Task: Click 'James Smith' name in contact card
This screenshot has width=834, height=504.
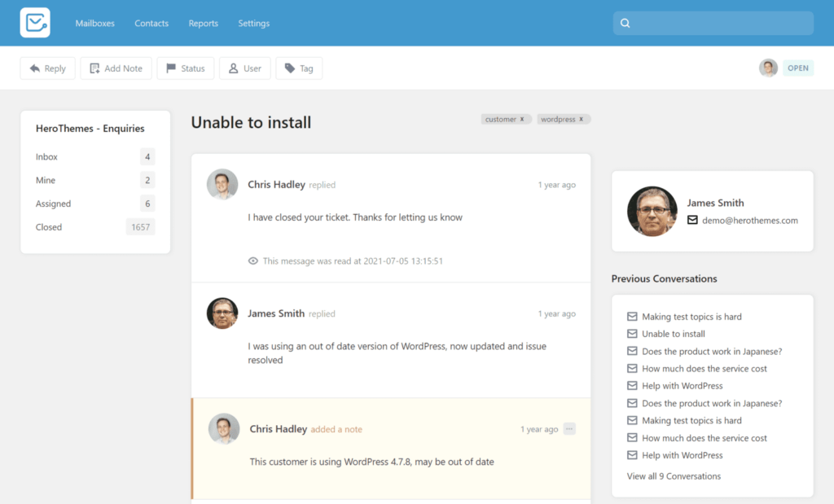Action: 715,203
